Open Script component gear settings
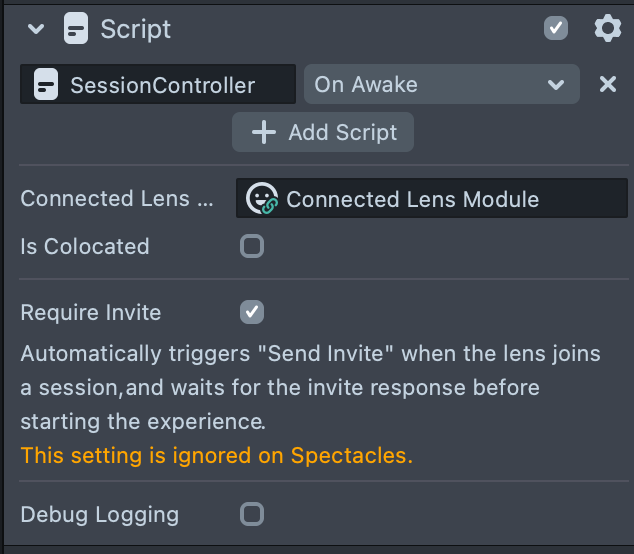Image resolution: width=634 pixels, height=554 pixels. coord(607,29)
